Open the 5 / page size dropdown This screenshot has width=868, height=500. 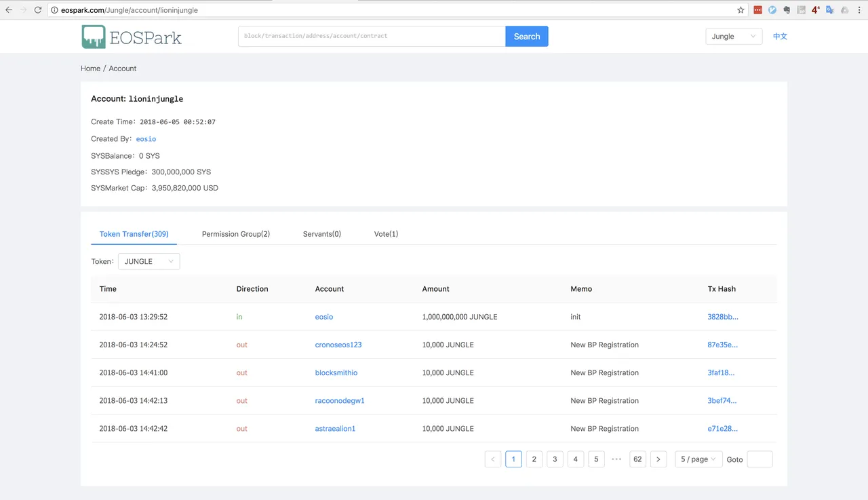698,459
